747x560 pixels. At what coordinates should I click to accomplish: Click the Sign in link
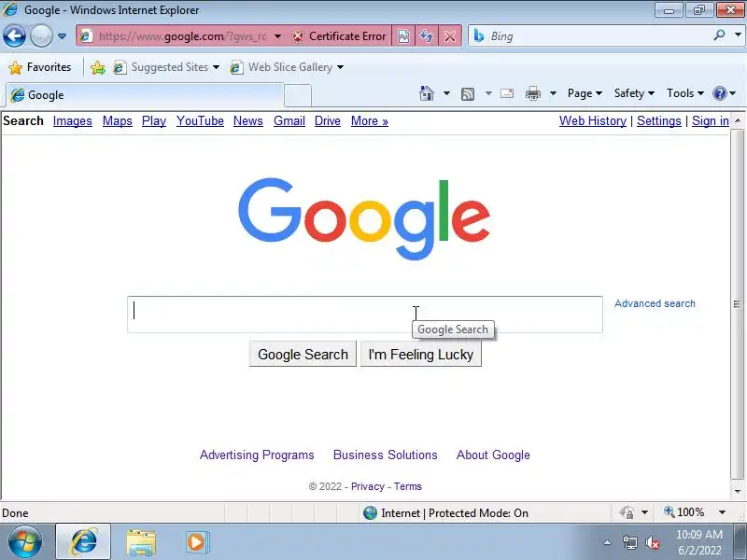point(711,121)
